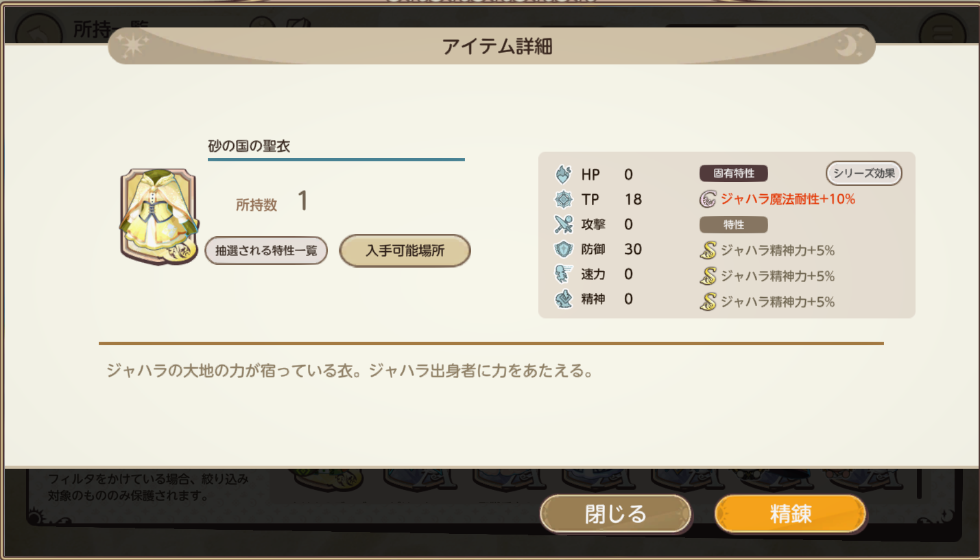Click the second ジャハラ精神力+5% trait text

(x=777, y=276)
